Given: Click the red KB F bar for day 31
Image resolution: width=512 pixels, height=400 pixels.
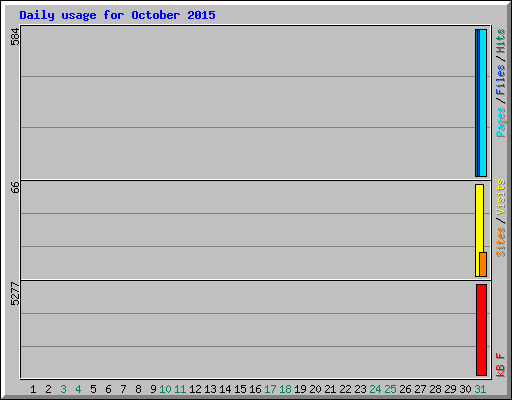Looking at the screenshot, I should click(481, 330).
